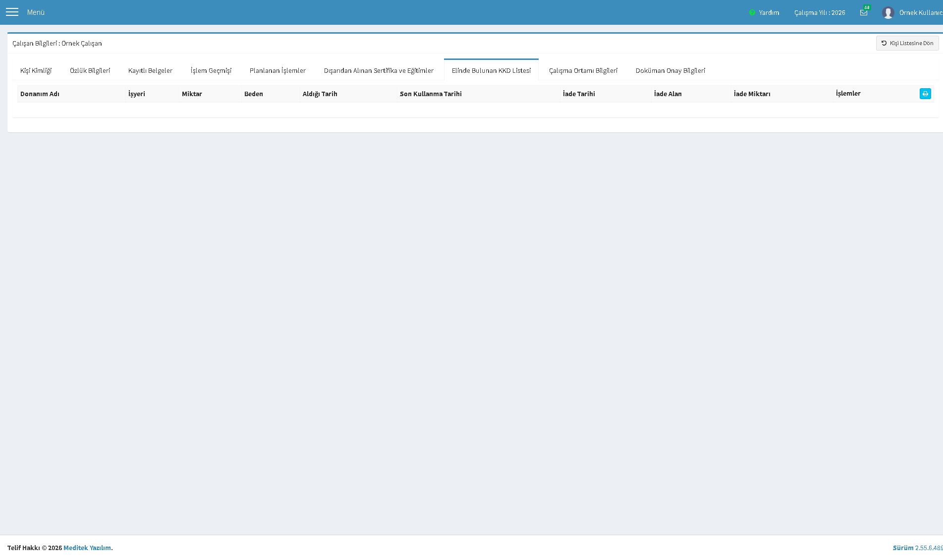Open the Özlük Bilgileri tab
The width and height of the screenshot is (943, 560).
coord(90,70)
